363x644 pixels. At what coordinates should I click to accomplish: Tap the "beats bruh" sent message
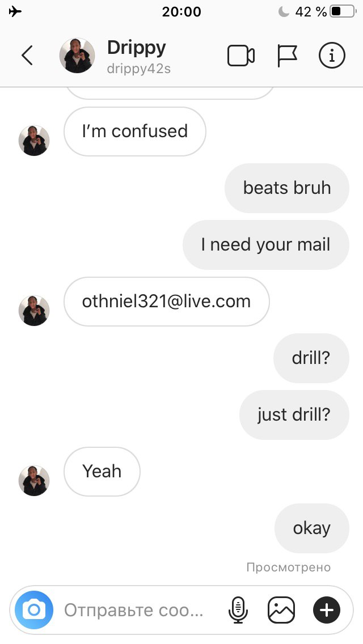pyautogui.click(x=287, y=188)
